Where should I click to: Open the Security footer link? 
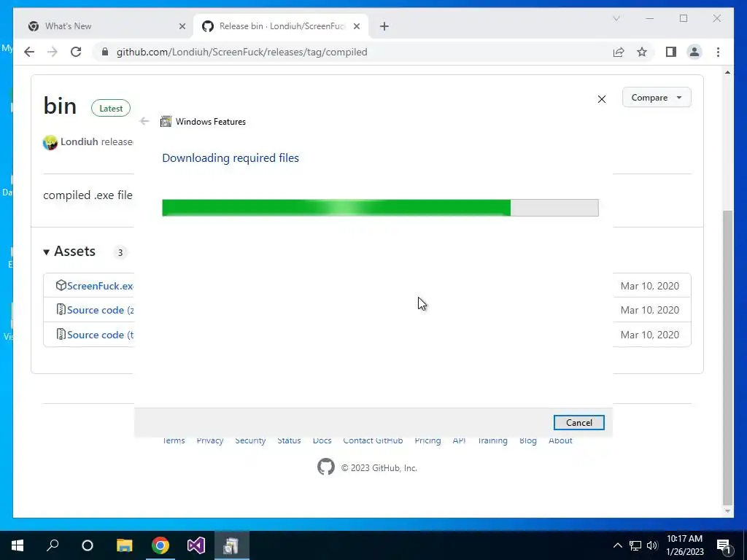click(x=250, y=440)
